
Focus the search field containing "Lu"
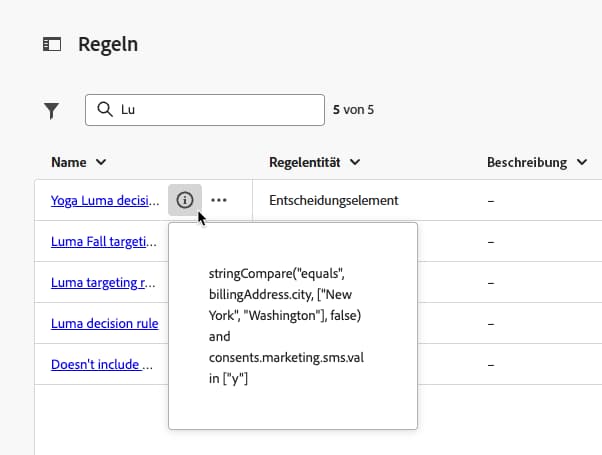click(215, 110)
